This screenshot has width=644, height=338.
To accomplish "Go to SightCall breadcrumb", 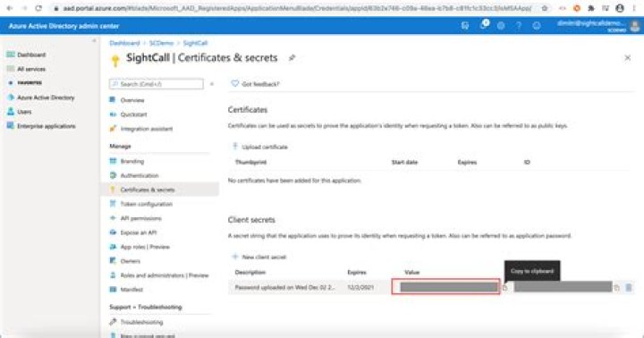I will coord(195,43).
